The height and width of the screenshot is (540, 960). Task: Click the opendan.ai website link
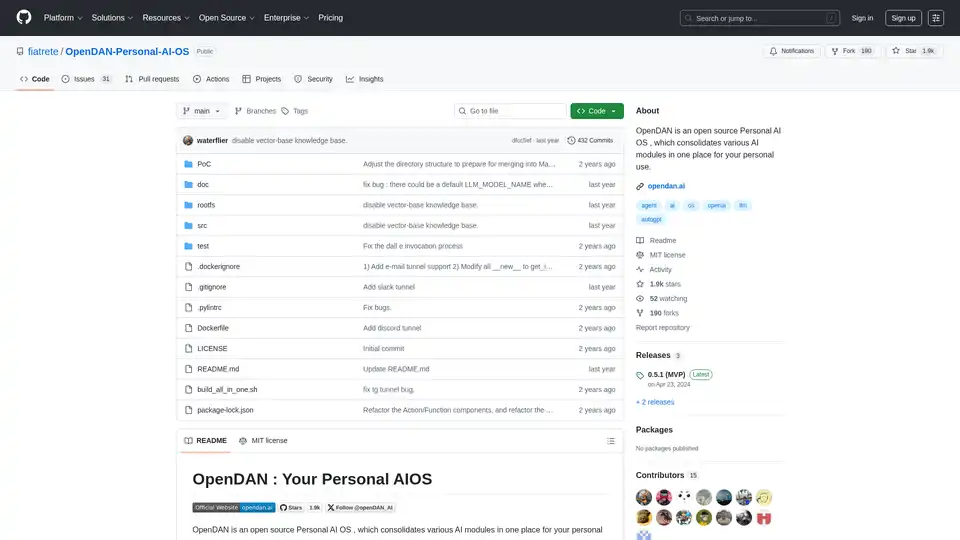tap(664, 186)
